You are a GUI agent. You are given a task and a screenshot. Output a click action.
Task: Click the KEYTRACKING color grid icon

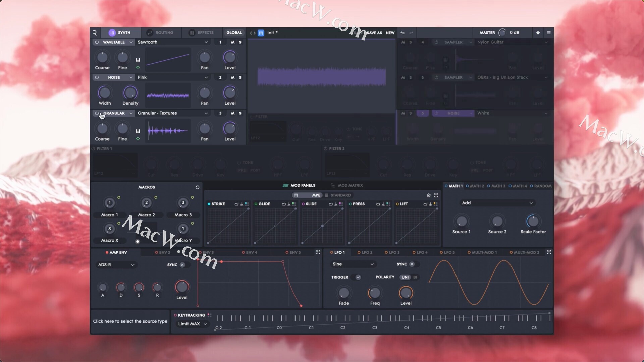(210, 315)
